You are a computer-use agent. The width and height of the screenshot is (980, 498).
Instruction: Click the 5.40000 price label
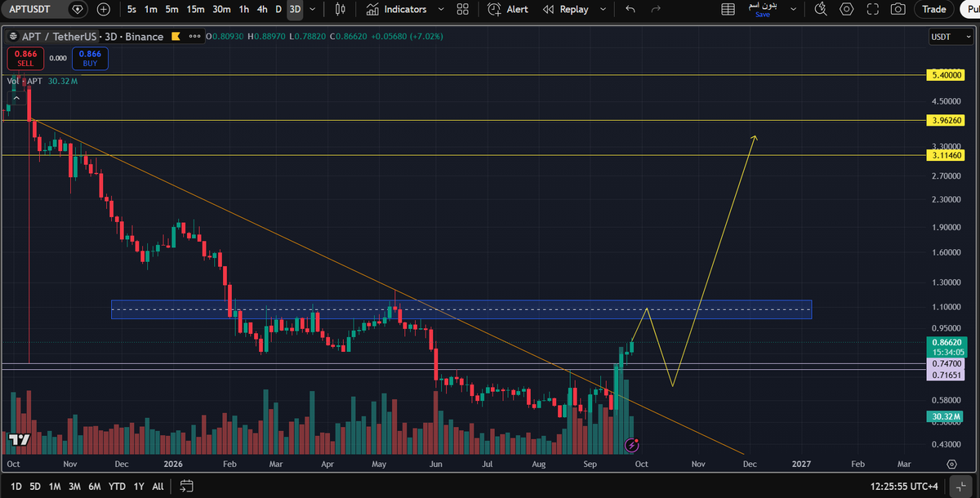(x=947, y=75)
